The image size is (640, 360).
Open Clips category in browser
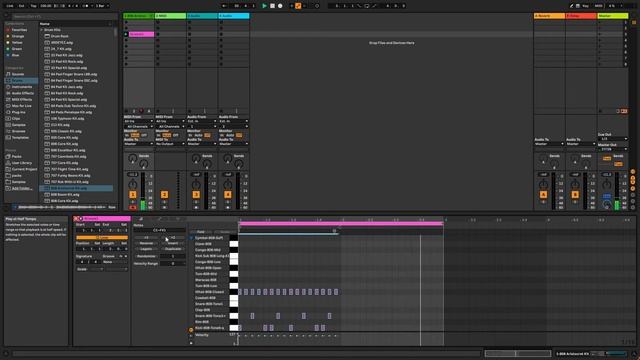tap(16, 119)
